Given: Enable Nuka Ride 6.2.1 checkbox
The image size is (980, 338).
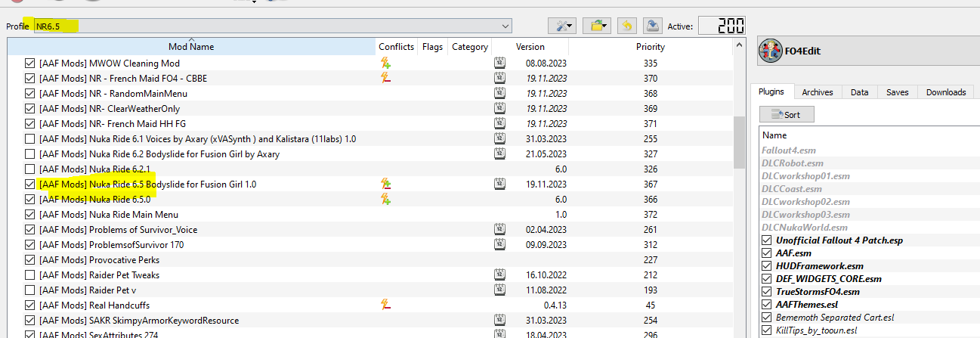Looking at the screenshot, I should pos(30,169).
